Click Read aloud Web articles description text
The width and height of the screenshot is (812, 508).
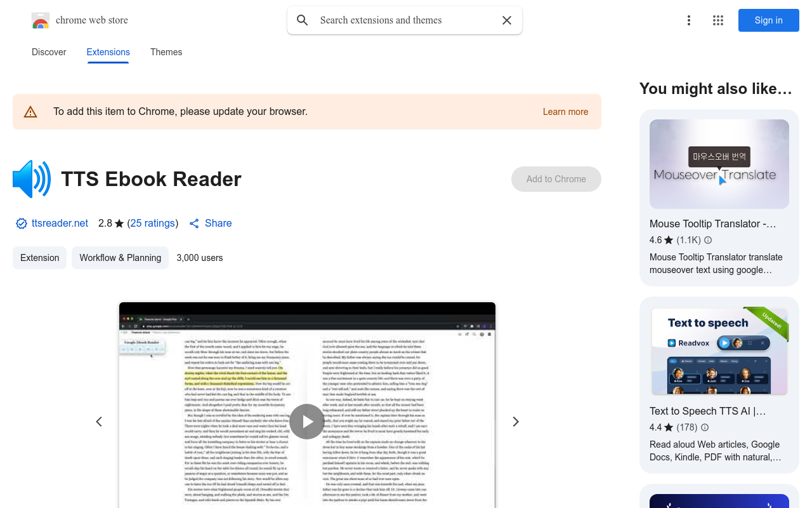[x=716, y=451]
